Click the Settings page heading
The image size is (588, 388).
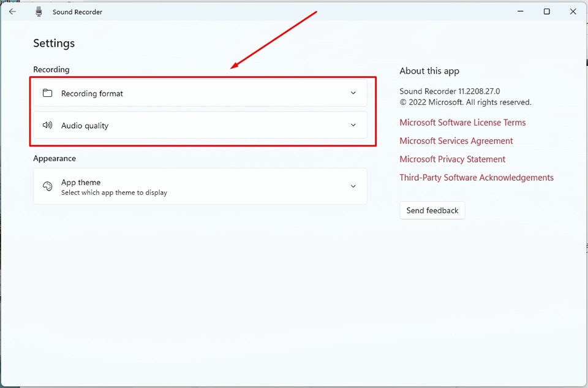point(54,43)
